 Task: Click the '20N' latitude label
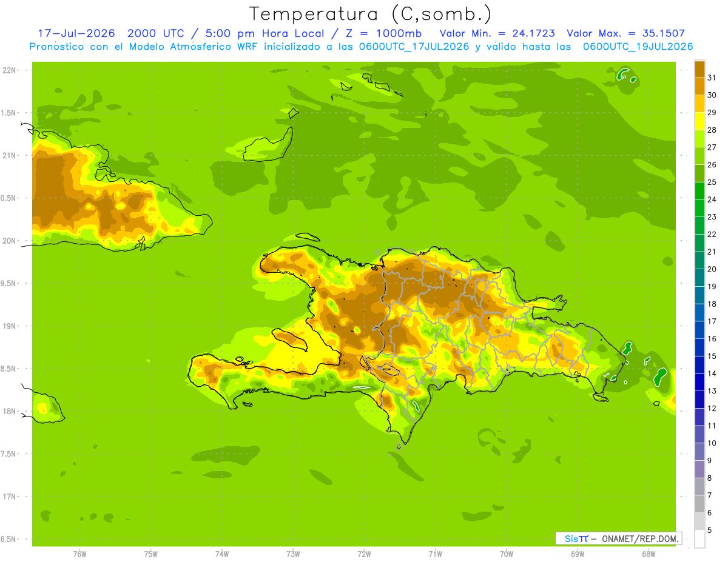tap(8, 241)
